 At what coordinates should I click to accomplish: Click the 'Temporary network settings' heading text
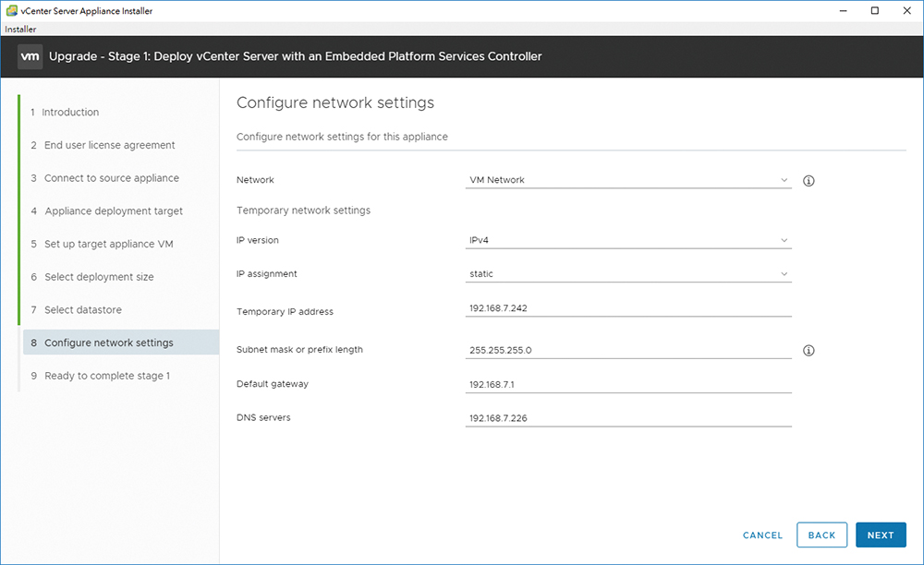click(303, 210)
